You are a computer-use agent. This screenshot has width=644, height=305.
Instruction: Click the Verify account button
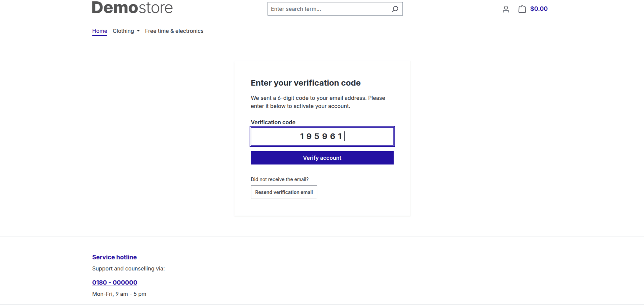pos(322,158)
